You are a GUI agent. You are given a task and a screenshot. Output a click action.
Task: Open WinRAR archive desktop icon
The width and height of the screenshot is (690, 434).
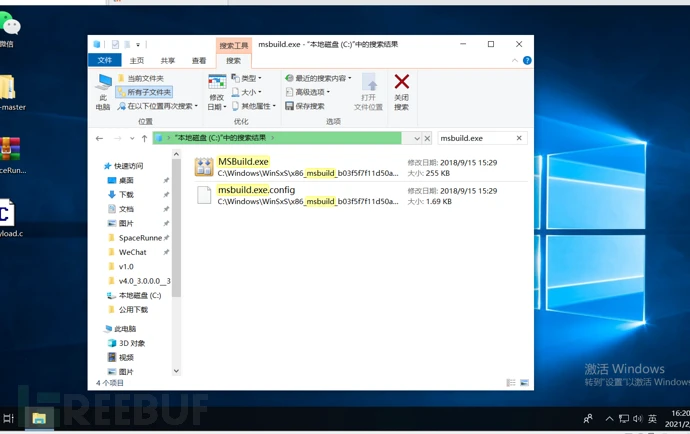click(10, 148)
